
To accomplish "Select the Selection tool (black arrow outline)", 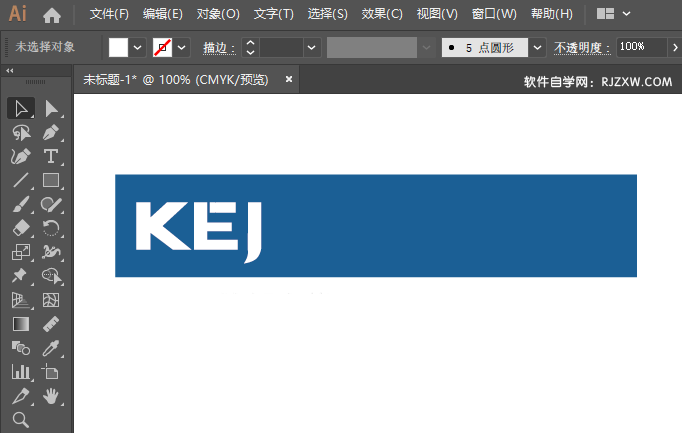I will pos(21,109).
